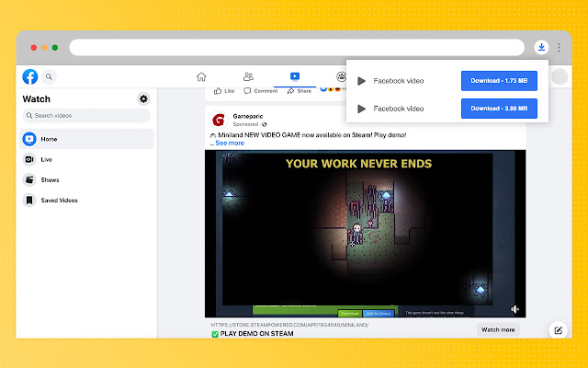Go to the Home feed house icon
The width and height of the screenshot is (588, 368).
click(x=201, y=76)
